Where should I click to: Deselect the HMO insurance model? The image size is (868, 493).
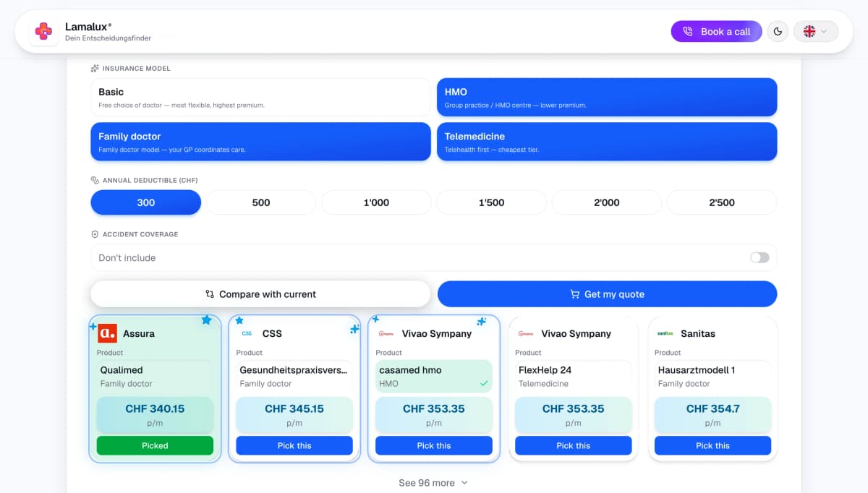tap(607, 97)
